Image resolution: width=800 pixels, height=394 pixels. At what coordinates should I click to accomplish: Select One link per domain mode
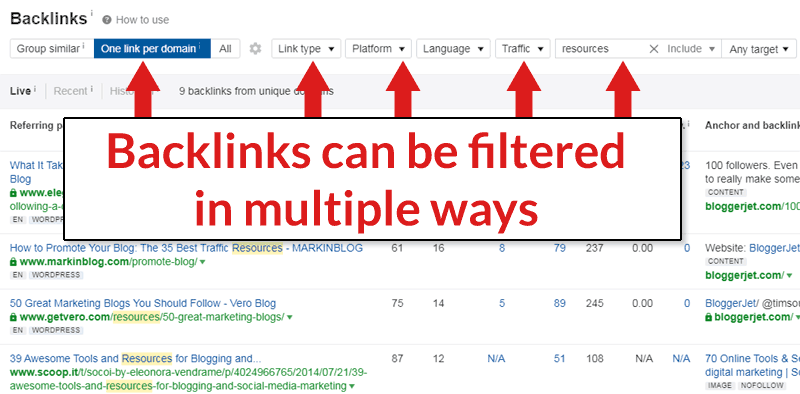click(152, 48)
